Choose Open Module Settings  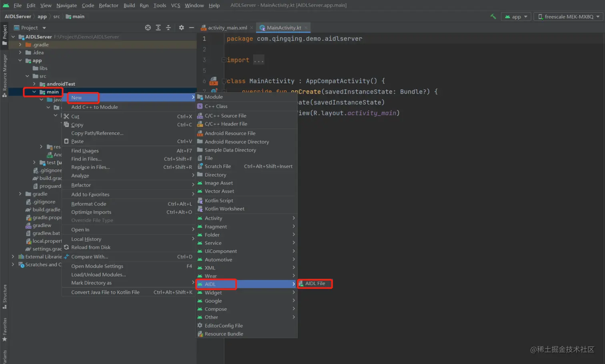[x=129, y=266]
